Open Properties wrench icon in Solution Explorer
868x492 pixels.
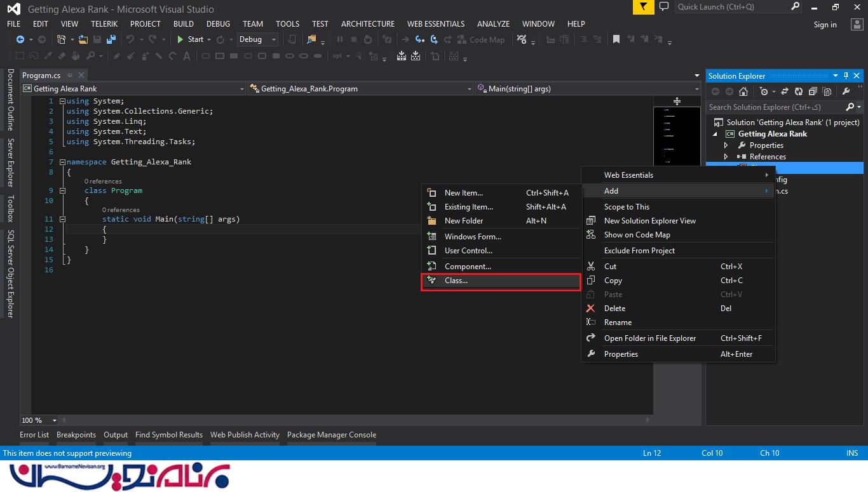click(846, 91)
